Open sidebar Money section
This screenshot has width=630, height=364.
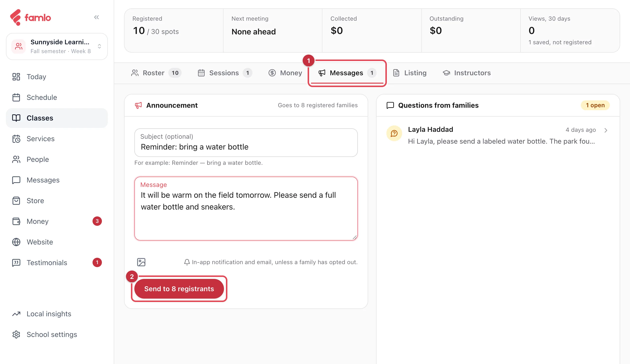pos(57,221)
